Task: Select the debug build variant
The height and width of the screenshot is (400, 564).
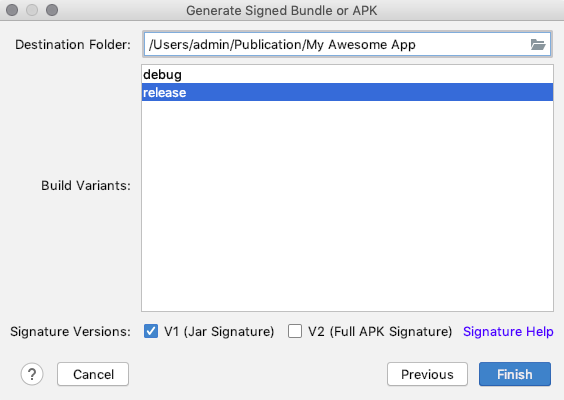Action: [347, 74]
